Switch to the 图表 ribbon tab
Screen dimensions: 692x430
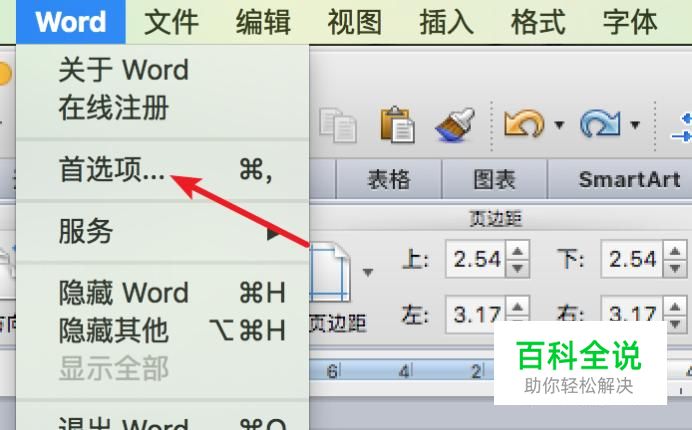[494, 180]
